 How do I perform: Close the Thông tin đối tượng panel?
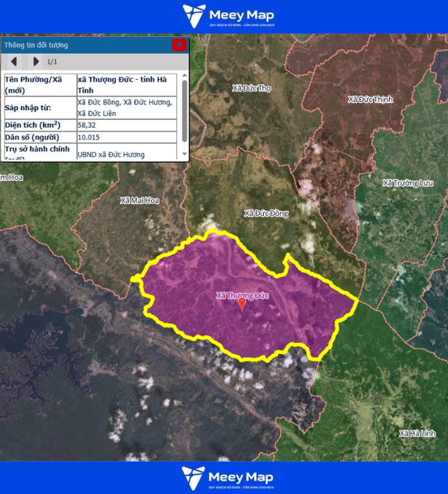[x=179, y=45]
